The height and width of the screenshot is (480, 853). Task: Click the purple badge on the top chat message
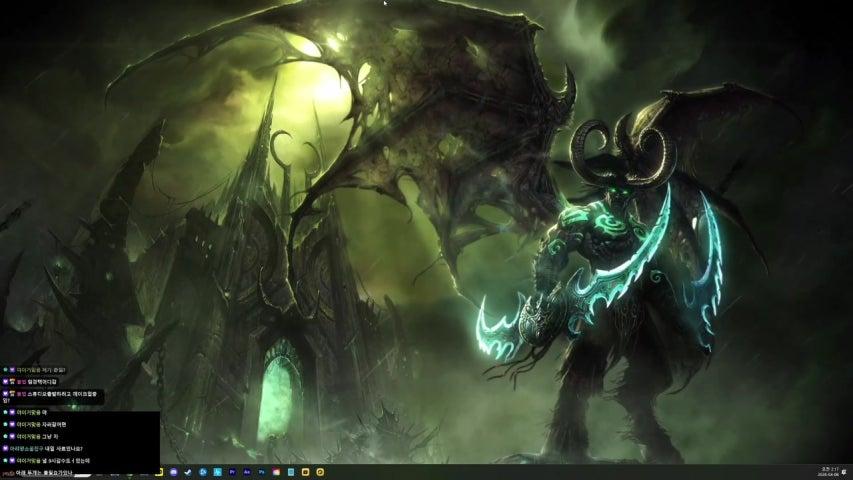pos(12,369)
